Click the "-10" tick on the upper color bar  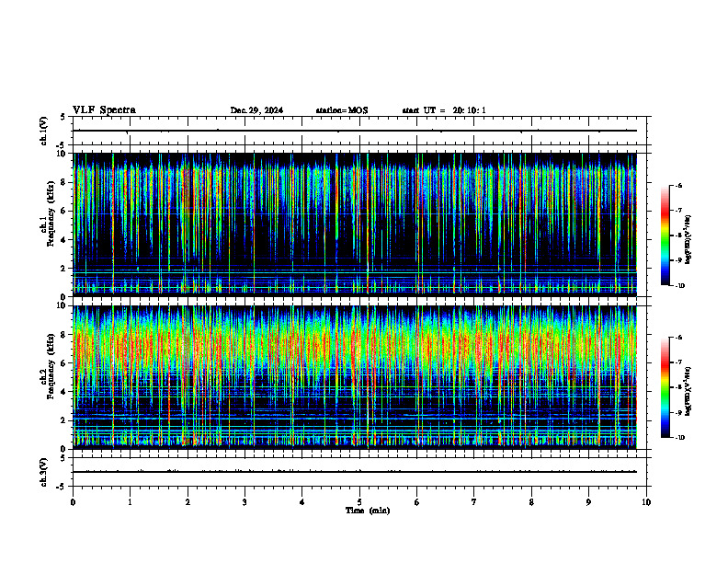(x=680, y=286)
